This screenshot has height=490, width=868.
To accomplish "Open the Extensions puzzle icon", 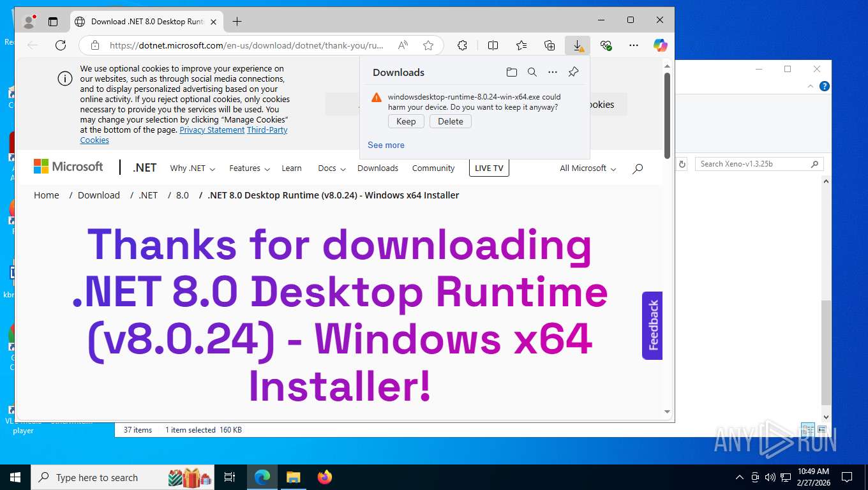I will point(463,45).
